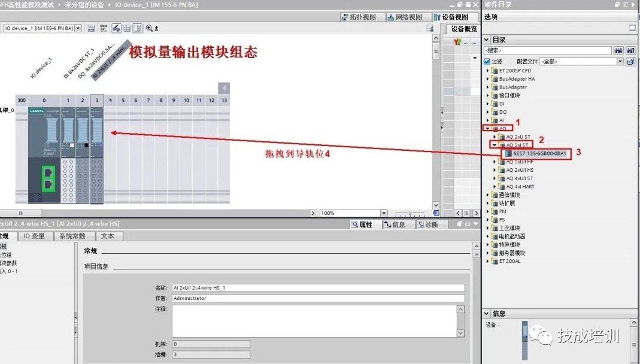Click the comment box scroll-down arrow

460,333
